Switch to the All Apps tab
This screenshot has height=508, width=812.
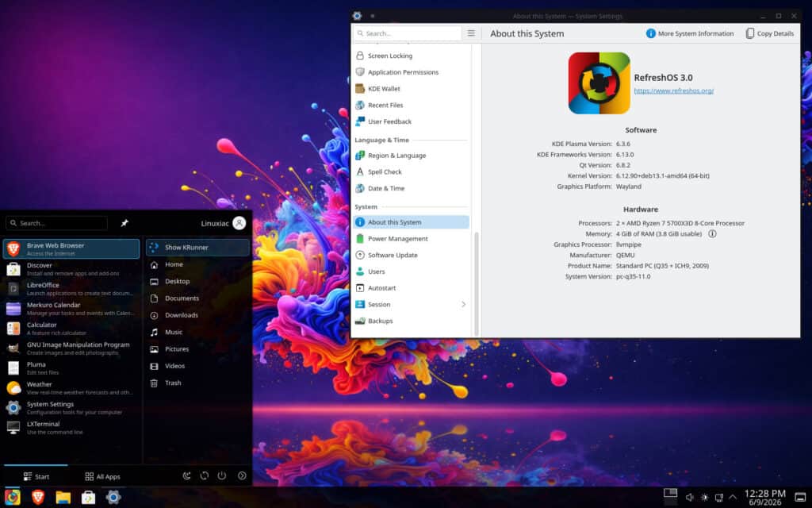point(102,476)
